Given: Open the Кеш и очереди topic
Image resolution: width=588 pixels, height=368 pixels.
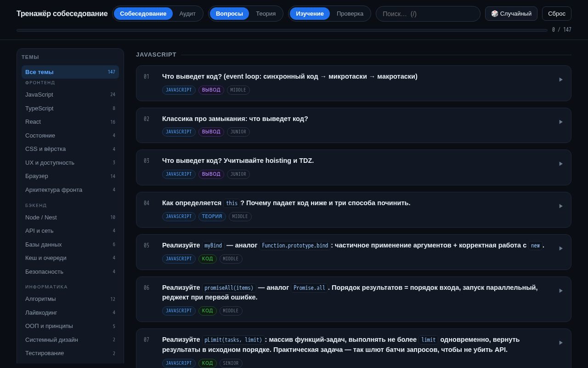Looking at the screenshot, I should point(70,258).
